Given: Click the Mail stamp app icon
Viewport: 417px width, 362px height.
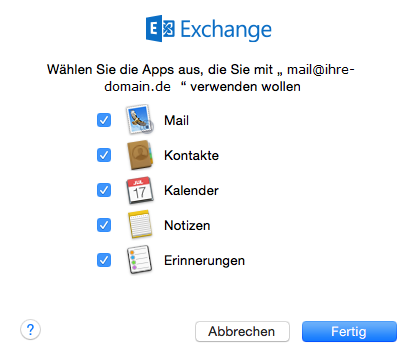Looking at the screenshot, I should [140, 119].
